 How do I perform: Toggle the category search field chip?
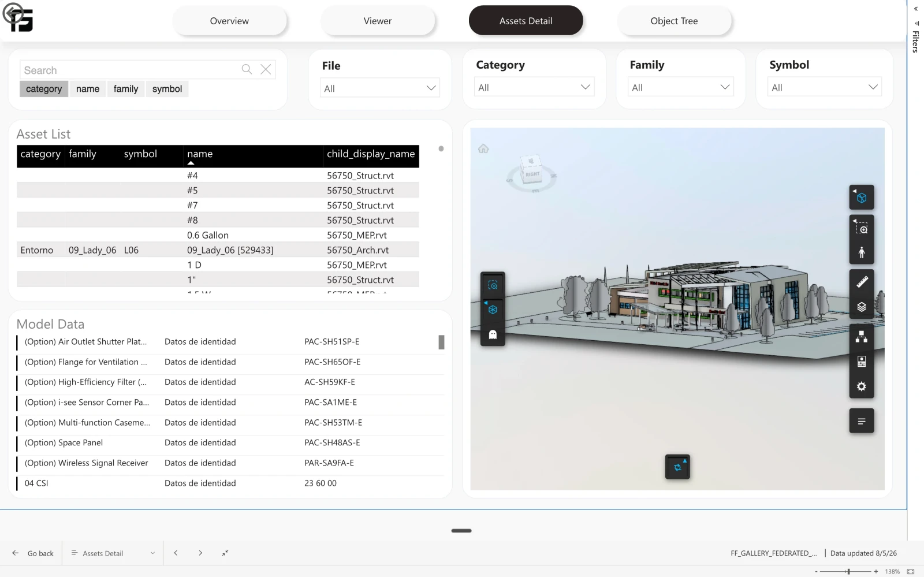(44, 89)
